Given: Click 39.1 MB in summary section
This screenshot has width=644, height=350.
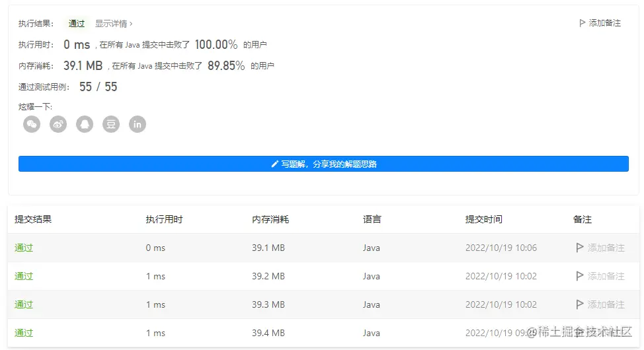Looking at the screenshot, I should tap(83, 65).
